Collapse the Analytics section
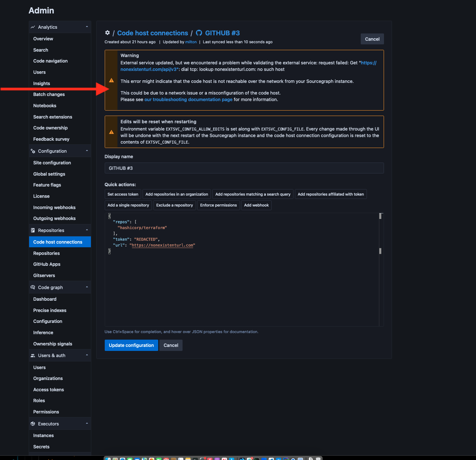Screen dimensions: 476x460 click(x=87, y=27)
